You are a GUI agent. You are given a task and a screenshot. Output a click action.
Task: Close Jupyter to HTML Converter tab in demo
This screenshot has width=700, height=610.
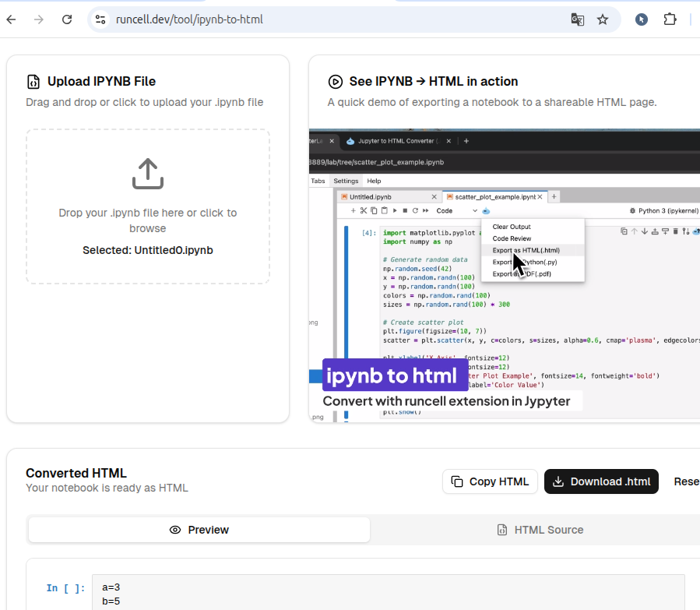[x=448, y=141]
